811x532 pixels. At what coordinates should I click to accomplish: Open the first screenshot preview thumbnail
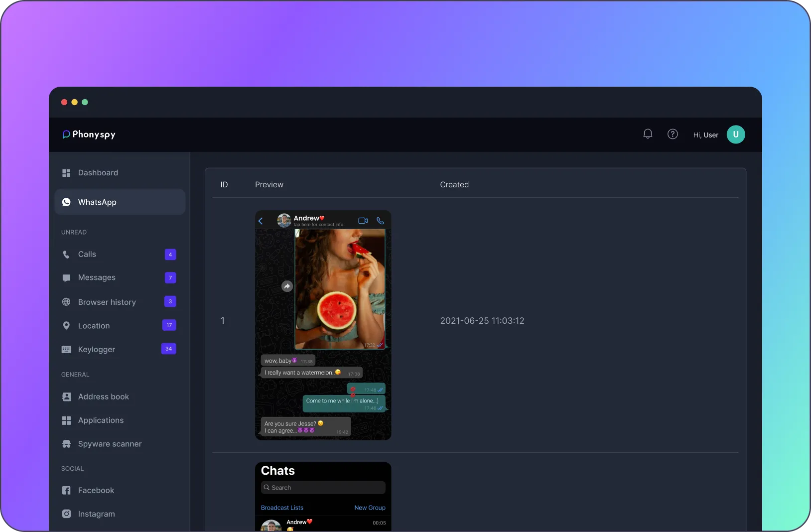[x=323, y=325]
